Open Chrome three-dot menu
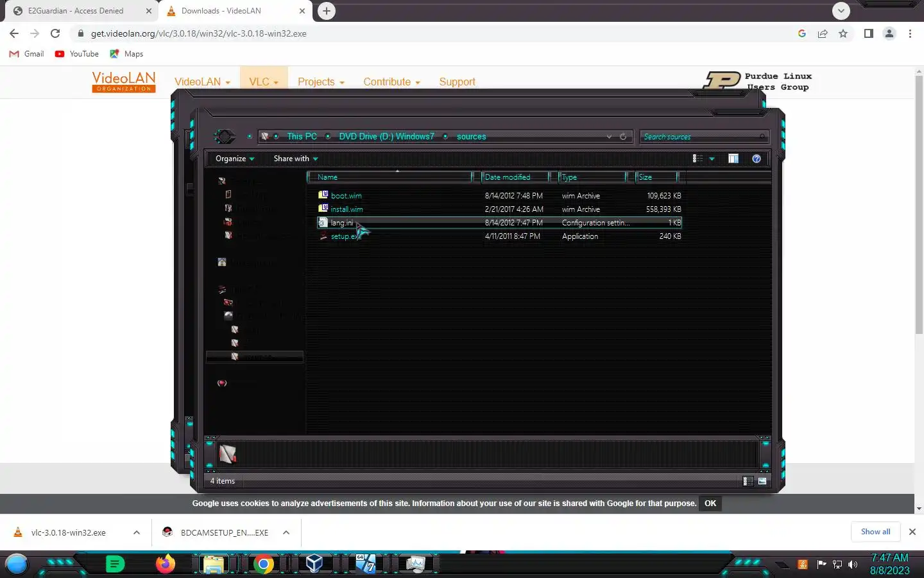Image resolution: width=924 pixels, height=578 pixels. coord(910,33)
